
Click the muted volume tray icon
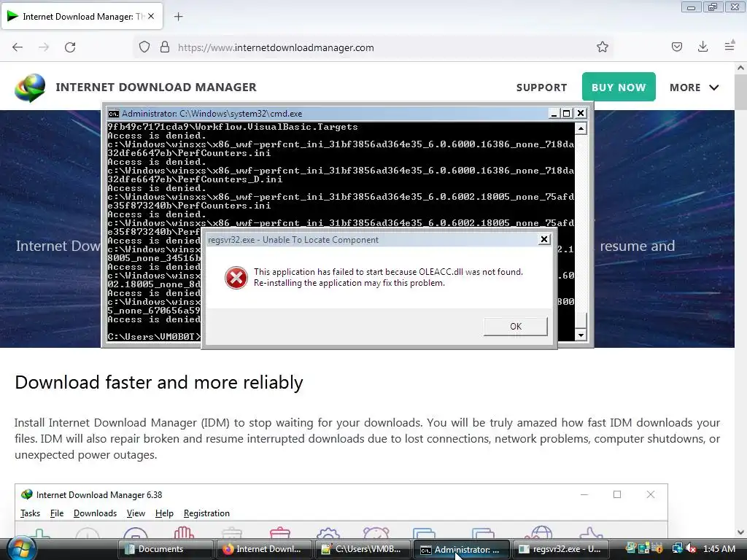tap(691, 549)
